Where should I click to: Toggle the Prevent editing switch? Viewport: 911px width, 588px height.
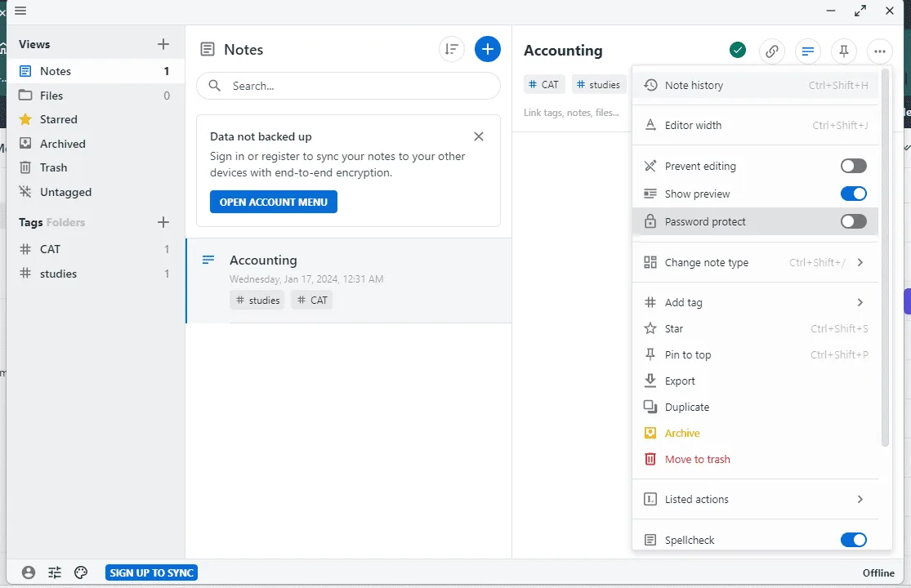point(853,166)
